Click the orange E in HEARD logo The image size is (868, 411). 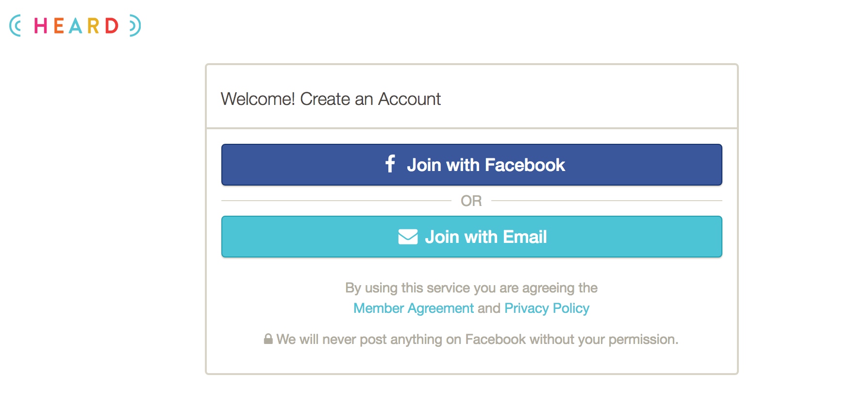tap(59, 26)
